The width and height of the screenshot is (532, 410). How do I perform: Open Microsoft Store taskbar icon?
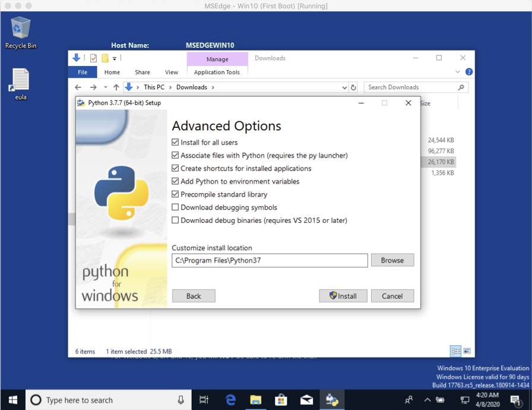(281, 400)
